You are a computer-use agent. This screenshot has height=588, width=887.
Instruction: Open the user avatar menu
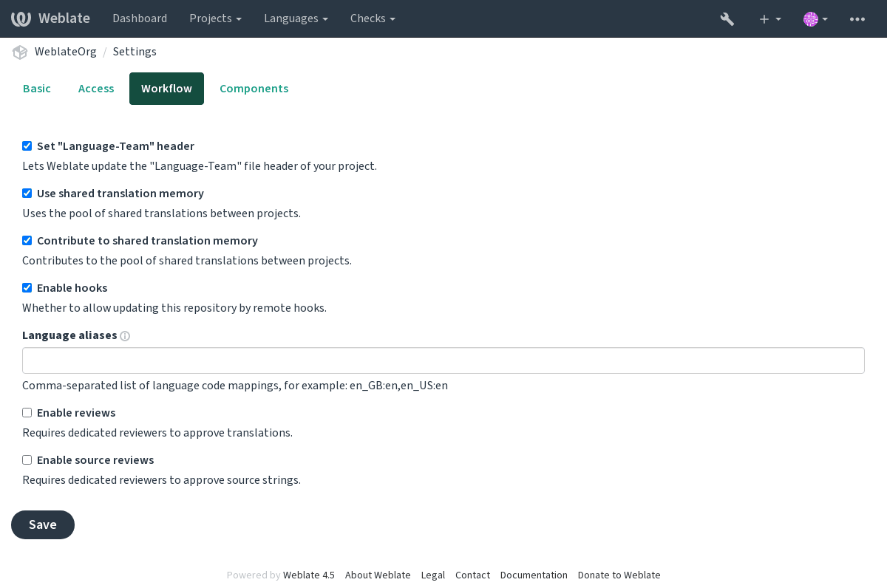815,18
